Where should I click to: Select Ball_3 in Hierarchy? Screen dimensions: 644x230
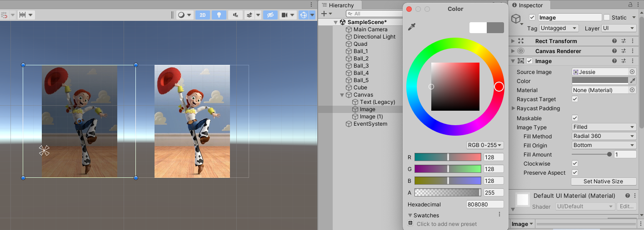[361, 66]
